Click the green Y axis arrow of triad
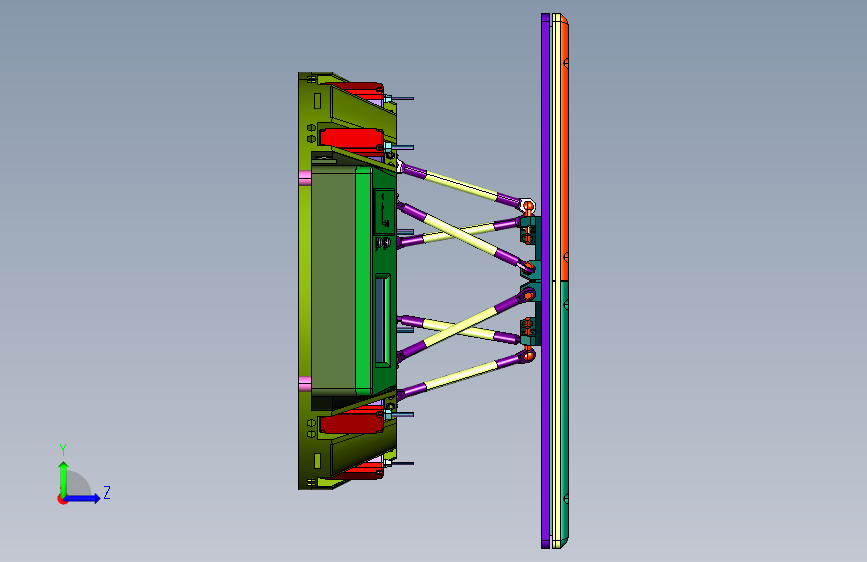Image resolution: width=867 pixels, height=562 pixels. [x=64, y=479]
